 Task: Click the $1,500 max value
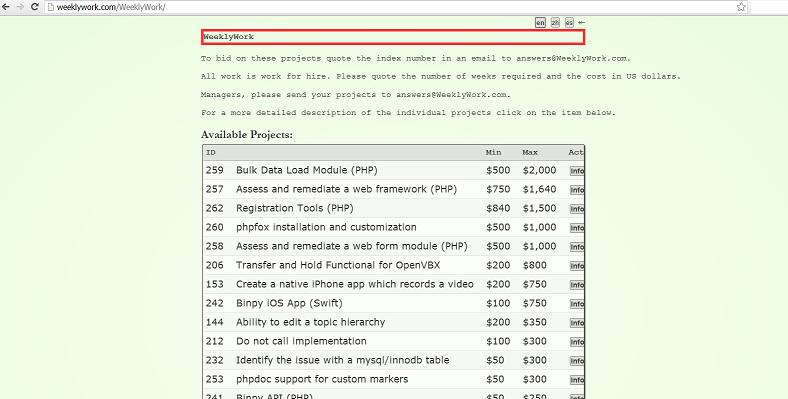tap(539, 209)
